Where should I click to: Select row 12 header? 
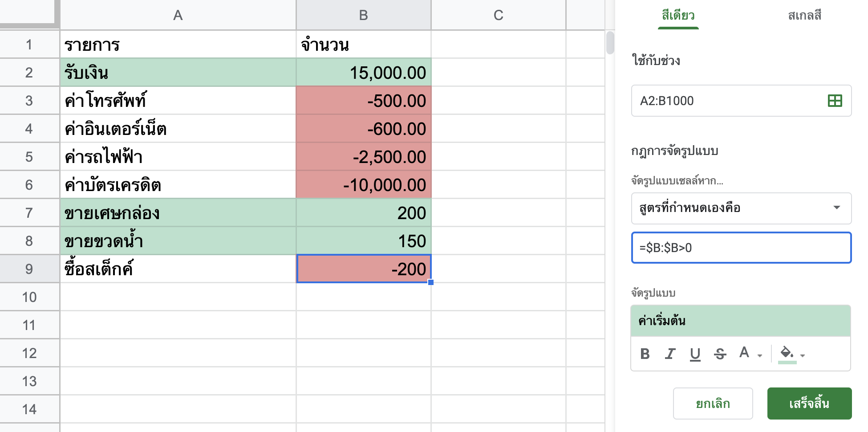29,353
